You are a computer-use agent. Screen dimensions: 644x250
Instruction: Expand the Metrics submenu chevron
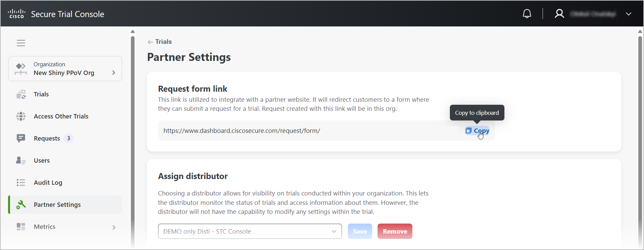(114, 227)
